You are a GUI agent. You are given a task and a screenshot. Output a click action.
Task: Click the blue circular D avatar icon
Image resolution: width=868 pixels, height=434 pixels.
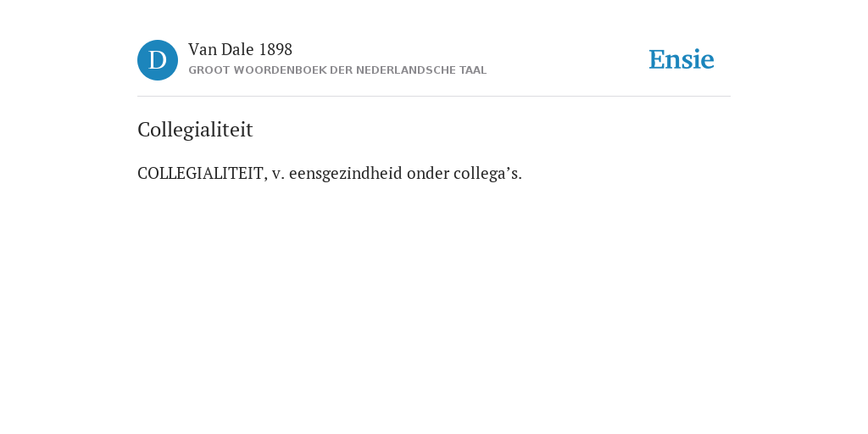[x=158, y=60]
